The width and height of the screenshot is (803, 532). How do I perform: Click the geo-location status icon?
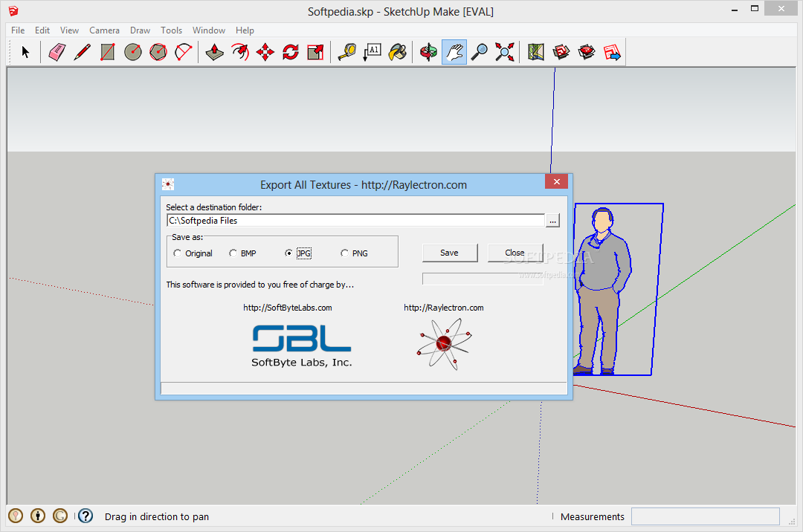16,516
